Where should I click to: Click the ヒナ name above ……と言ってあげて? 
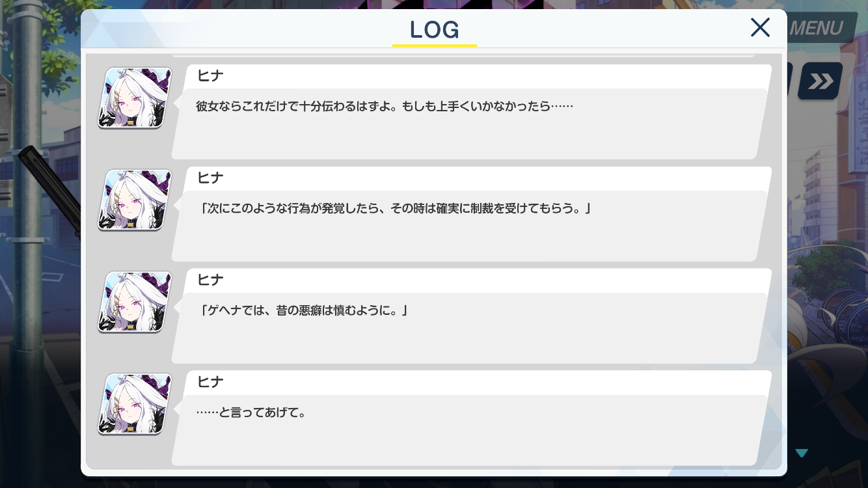pyautogui.click(x=210, y=381)
